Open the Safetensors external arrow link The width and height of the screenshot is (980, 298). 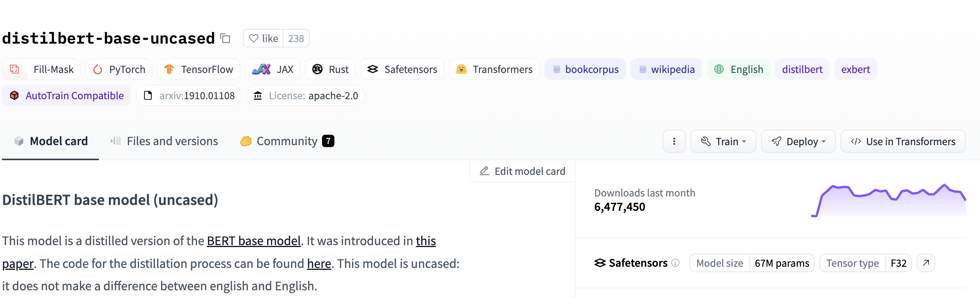(x=926, y=263)
